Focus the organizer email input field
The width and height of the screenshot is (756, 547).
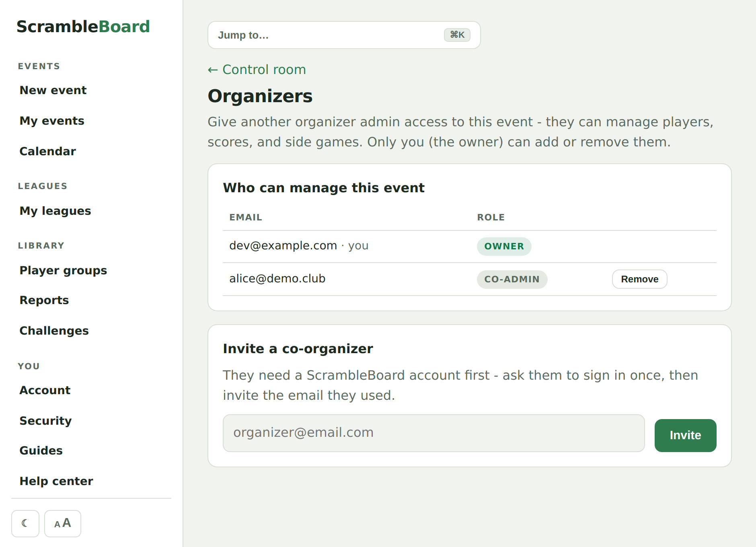(x=433, y=433)
